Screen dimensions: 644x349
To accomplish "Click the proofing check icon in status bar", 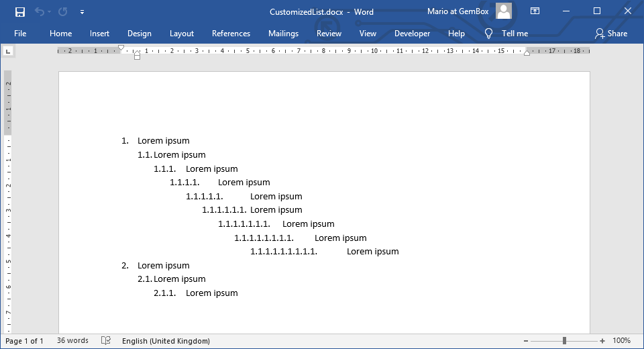I will point(105,341).
